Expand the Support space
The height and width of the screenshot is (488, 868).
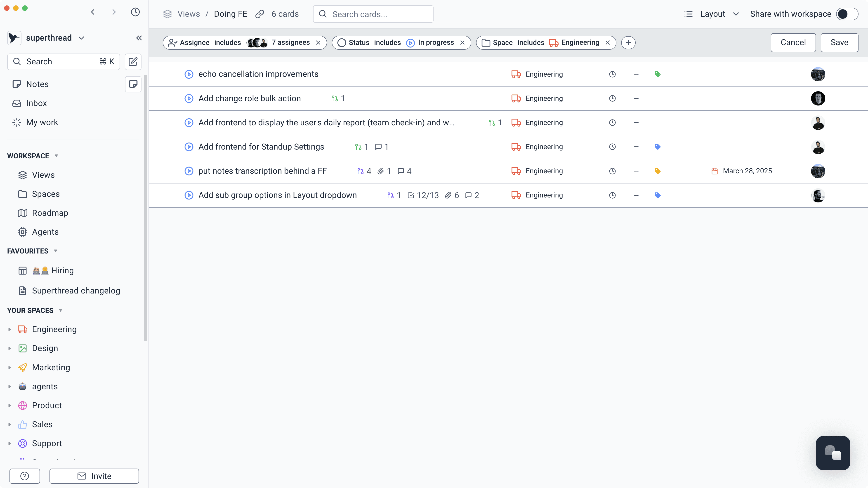pos(10,443)
